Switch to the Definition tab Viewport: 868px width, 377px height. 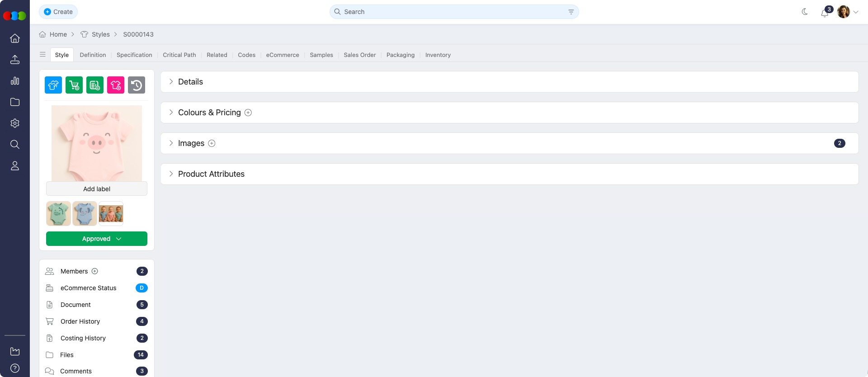tap(93, 55)
